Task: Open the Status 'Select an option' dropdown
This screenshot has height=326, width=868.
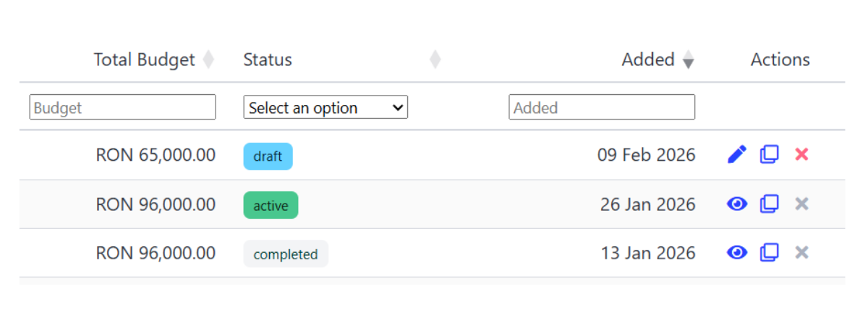Action: click(x=325, y=107)
